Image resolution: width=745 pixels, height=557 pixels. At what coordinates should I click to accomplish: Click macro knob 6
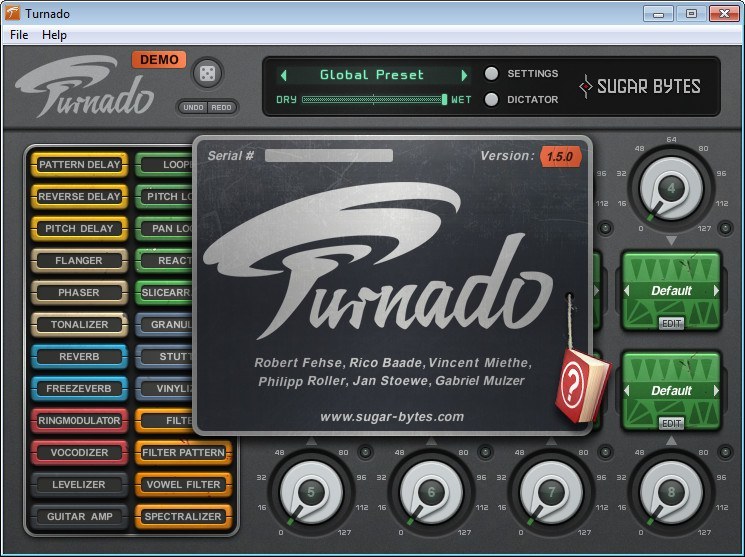point(431,492)
